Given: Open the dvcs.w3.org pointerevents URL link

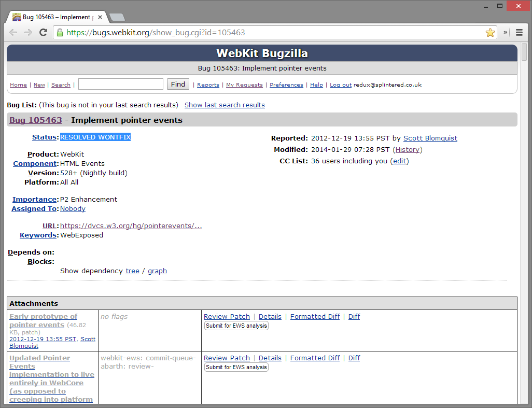Looking at the screenshot, I should point(131,226).
